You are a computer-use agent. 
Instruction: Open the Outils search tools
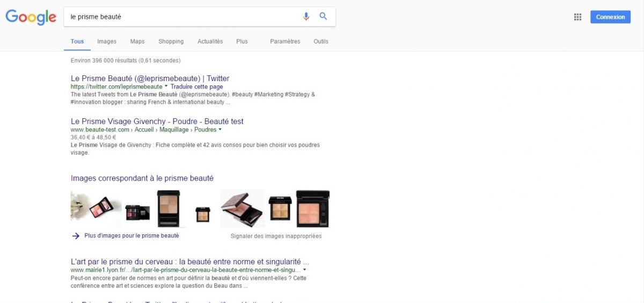321,41
